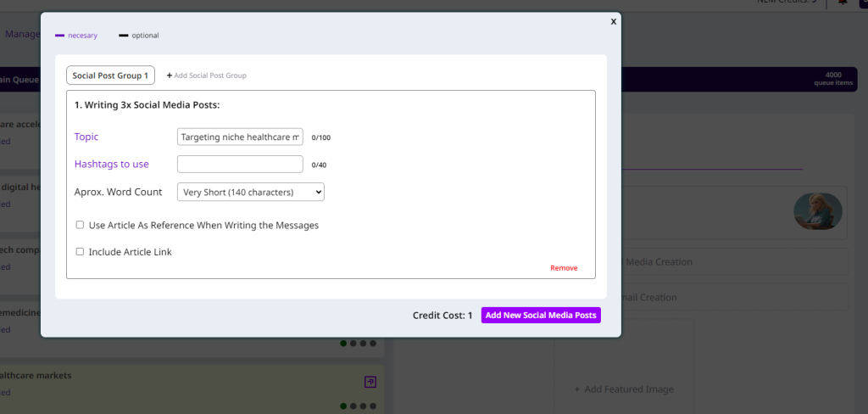The height and width of the screenshot is (414, 868).
Task: Click the author avatar thumbnail
Action: (x=817, y=212)
